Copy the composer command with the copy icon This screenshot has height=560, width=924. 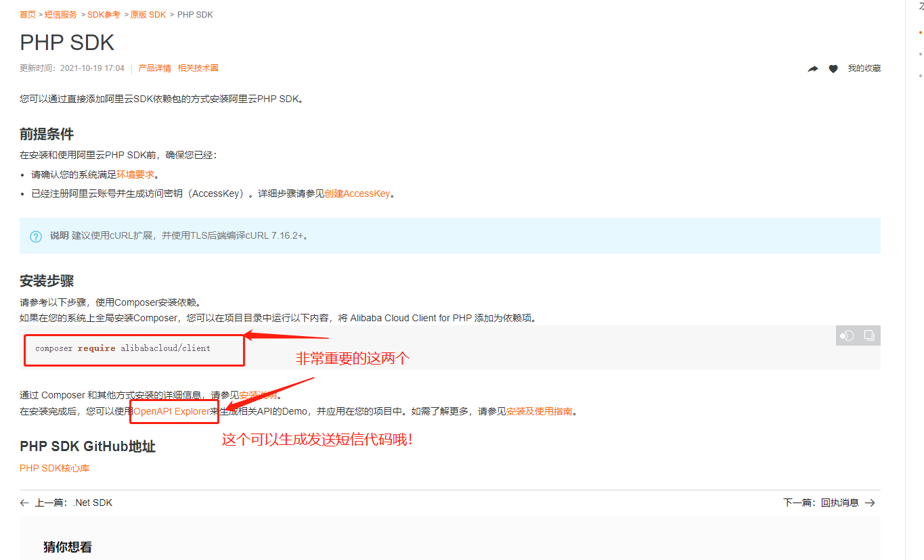[x=869, y=335]
